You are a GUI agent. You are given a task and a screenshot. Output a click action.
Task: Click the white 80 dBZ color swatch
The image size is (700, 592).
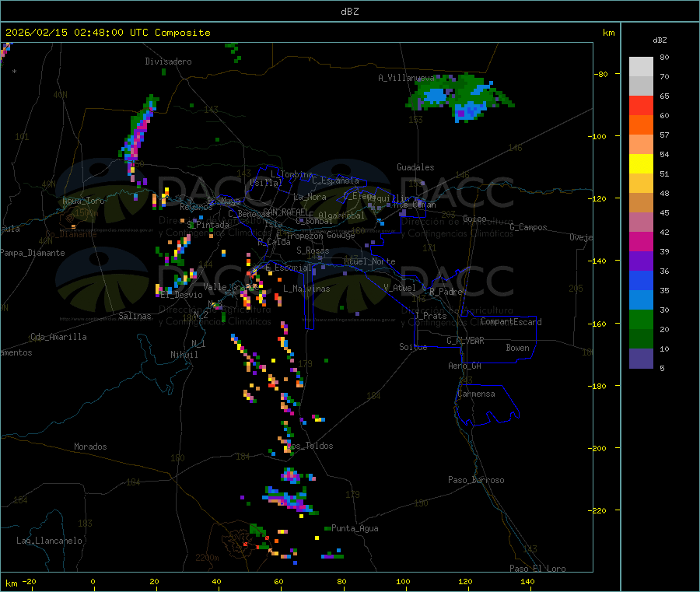click(x=641, y=67)
